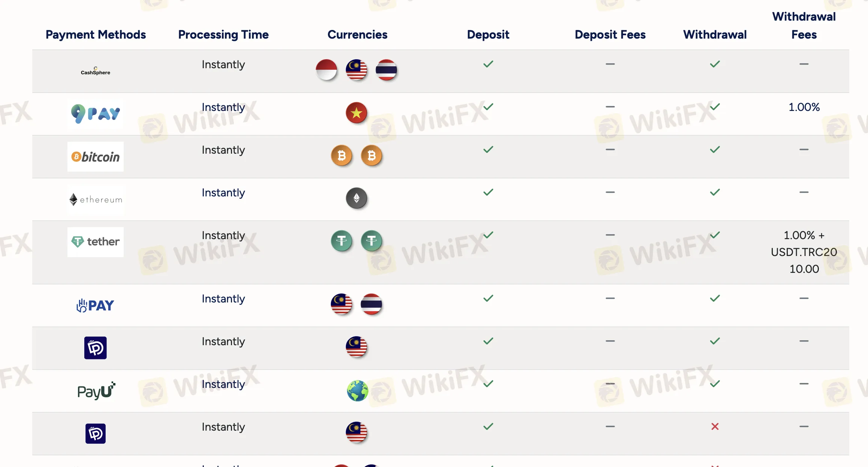Click the red withdrawal cross mark
This screenshot has height=467, width=868.
pos(715,427)
